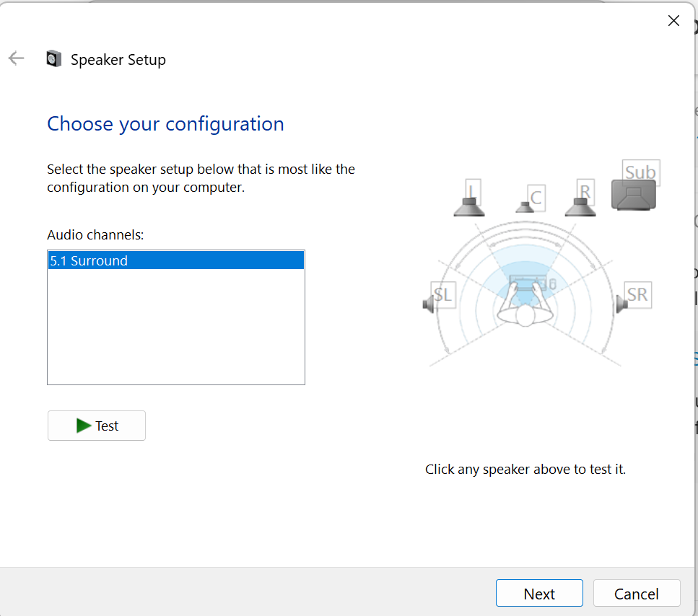698x616 pixels.
Task: Click the green play triangle on Test
Action: pyautogui.click(x=84, y=426)
